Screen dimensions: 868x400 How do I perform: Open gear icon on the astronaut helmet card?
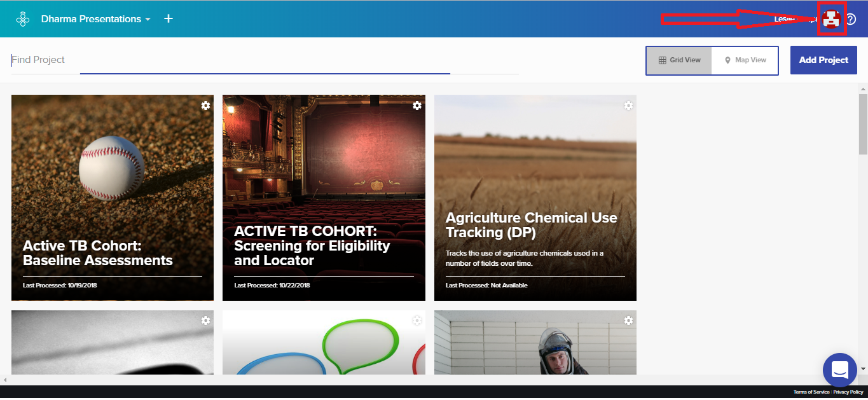coord(628,321)
